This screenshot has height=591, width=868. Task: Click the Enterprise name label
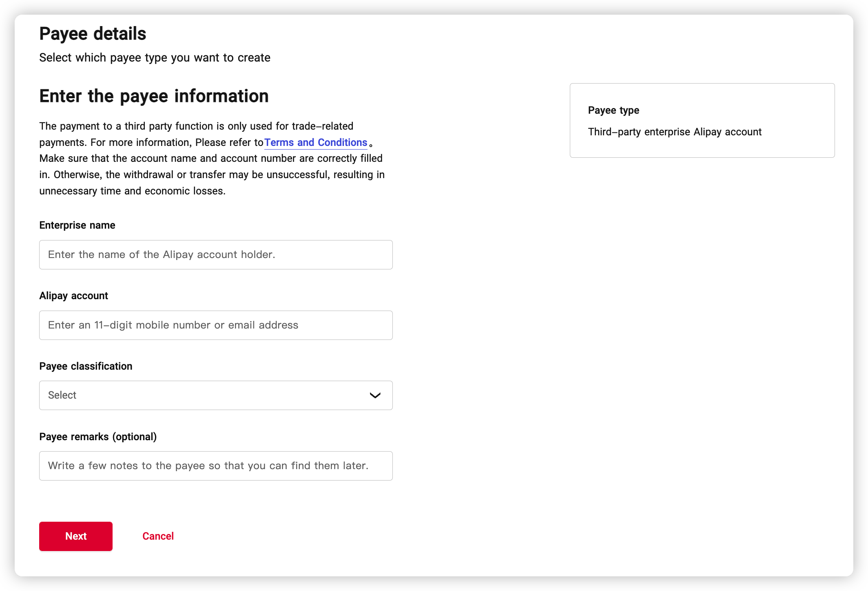click(x=77, y=225)
